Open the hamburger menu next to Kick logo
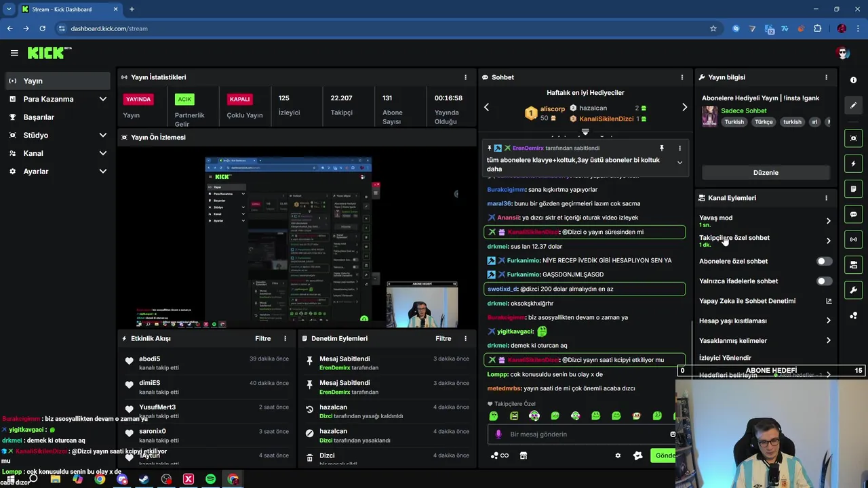The height and width of the screenshot is (488, 868). point(14,53)
